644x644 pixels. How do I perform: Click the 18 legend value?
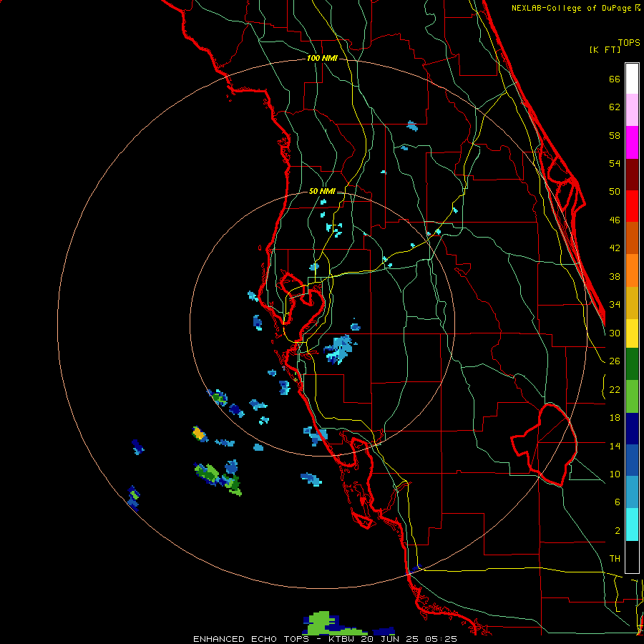point(615,418)
